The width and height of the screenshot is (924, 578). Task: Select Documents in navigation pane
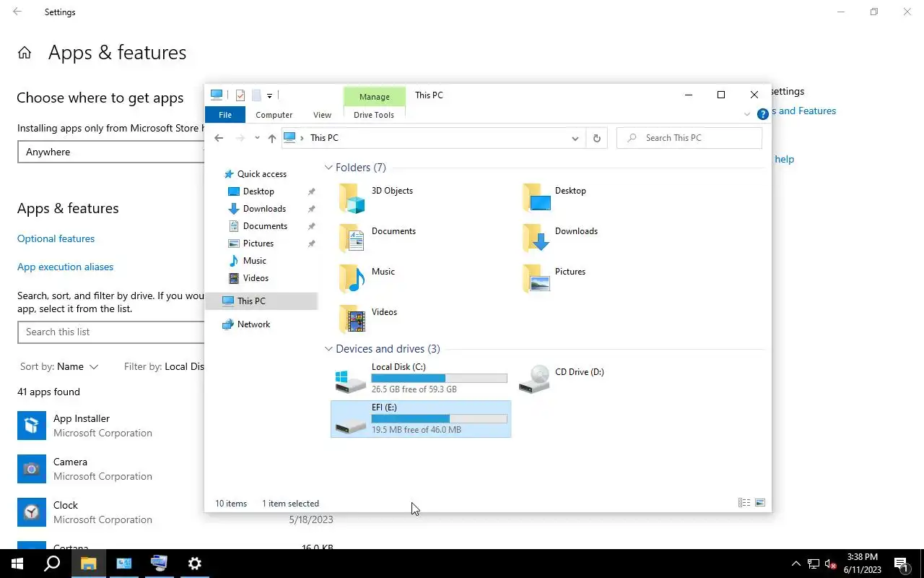(x=265, y=226)
